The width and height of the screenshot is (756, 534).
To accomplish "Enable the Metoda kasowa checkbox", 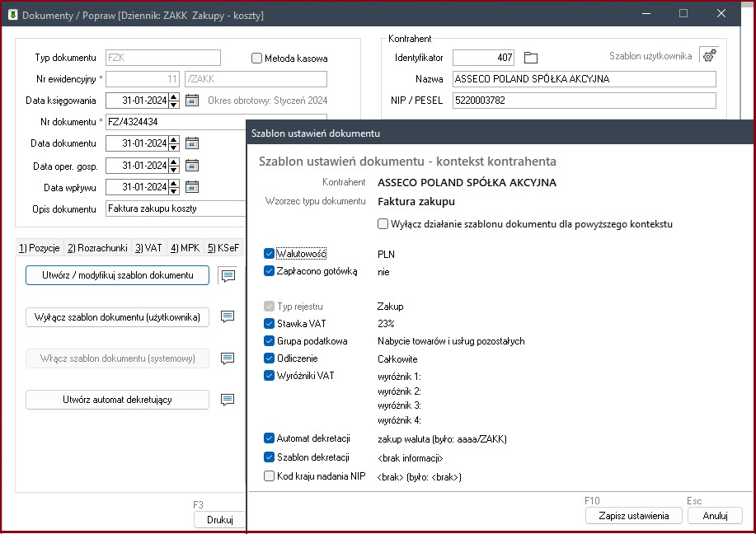I will click(x=257, y=59).
